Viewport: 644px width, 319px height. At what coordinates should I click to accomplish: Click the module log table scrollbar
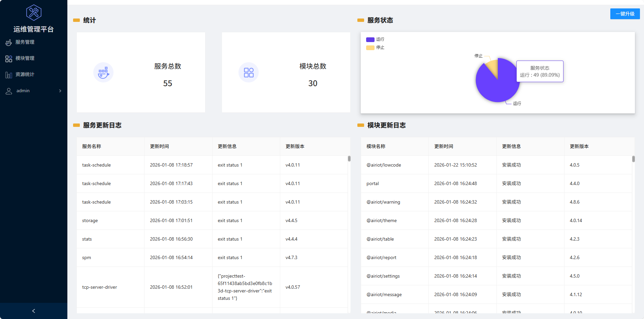pyautogui.click(x=633, y=159)
